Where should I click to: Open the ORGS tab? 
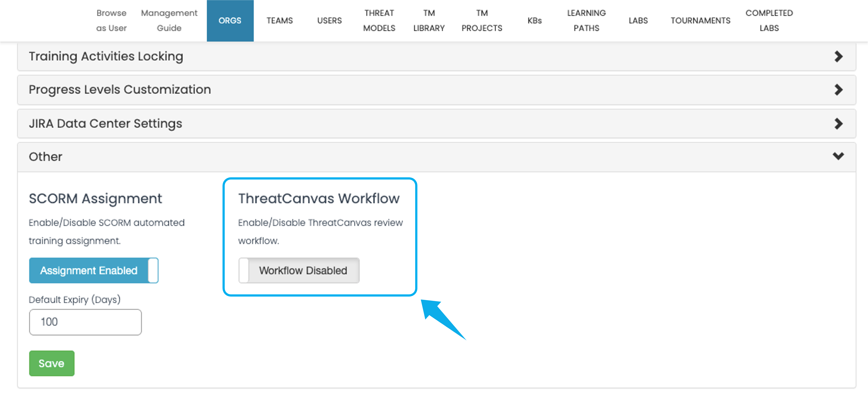pyautogui.click(x=230, y=21)
